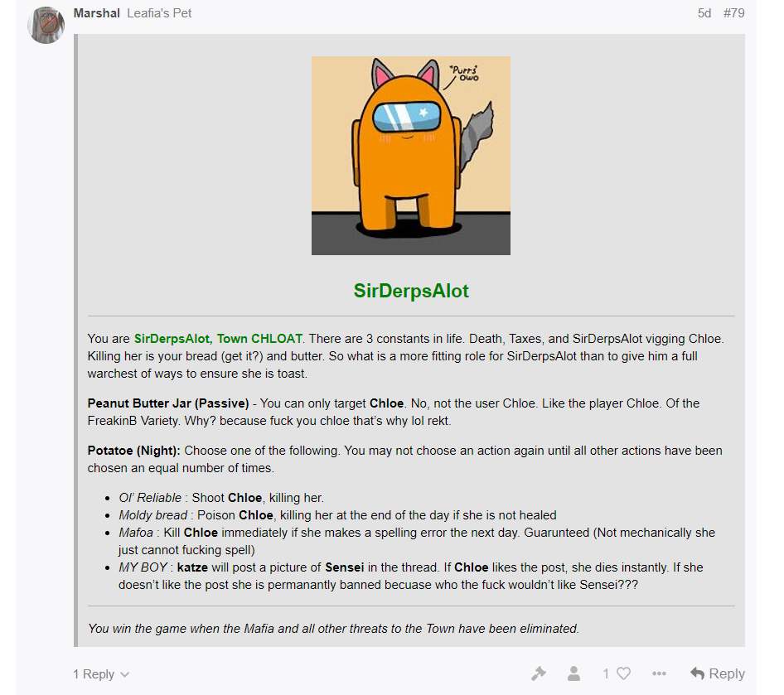Click the #79 post number
Image resolution: width=784 pixels, height=695 pixels.
coord(734,13)
